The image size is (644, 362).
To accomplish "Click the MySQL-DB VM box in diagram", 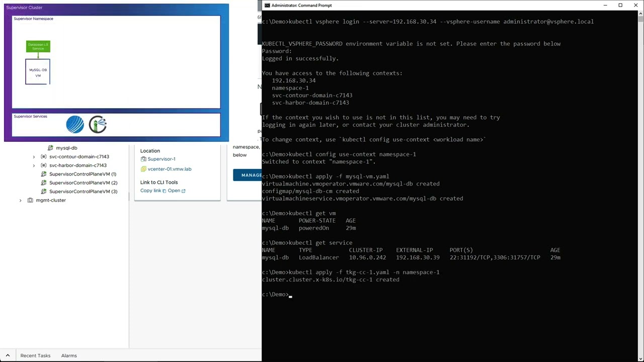I will tap(38, 72).
